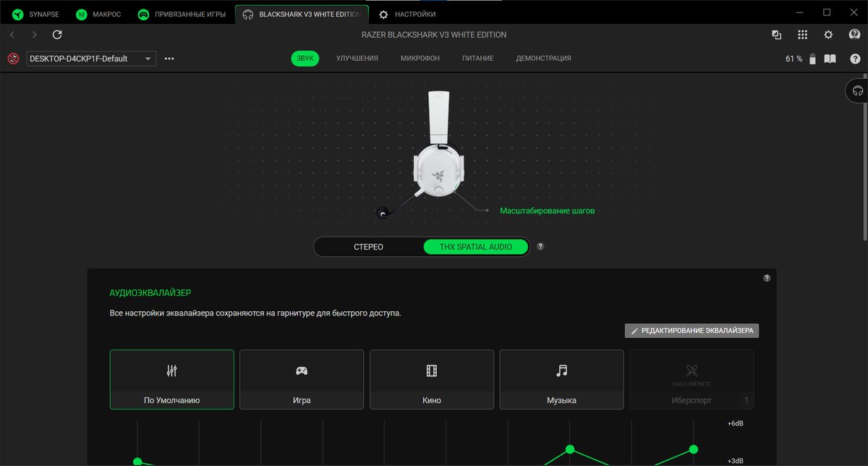The width and height of the screenshot is (868, 466).
Task: Click the music note icon in Музыка
Action: point(561,370)
